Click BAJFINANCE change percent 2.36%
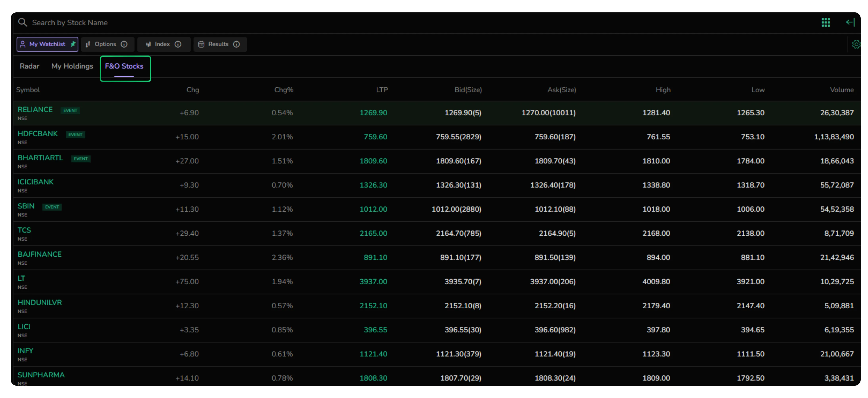868x398 pixels. tap(282, 257)
